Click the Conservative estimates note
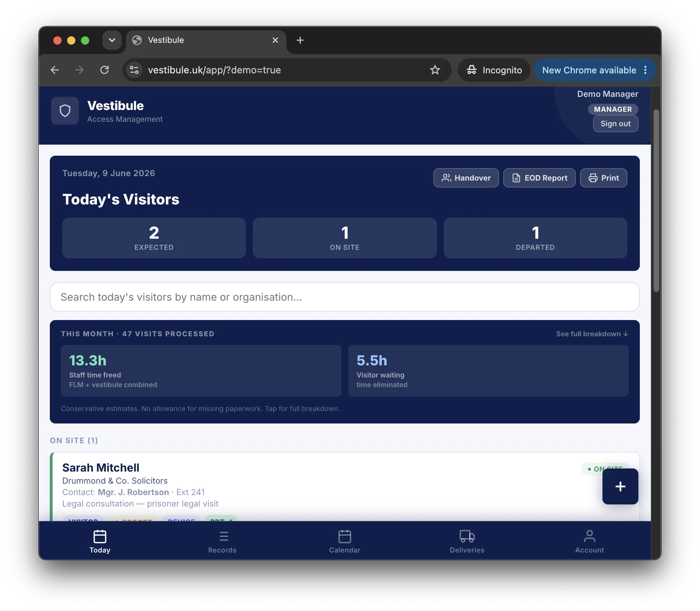700x611 pixels. tap(200, 409)
